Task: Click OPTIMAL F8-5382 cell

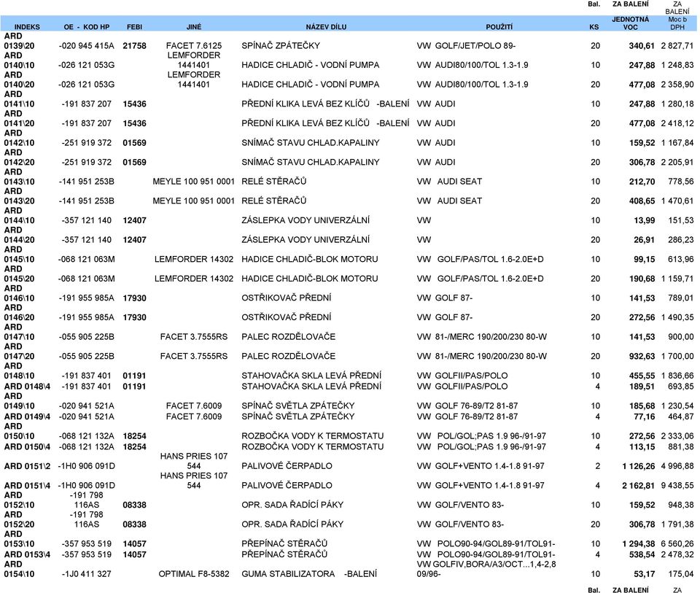Action: [194, 574]
